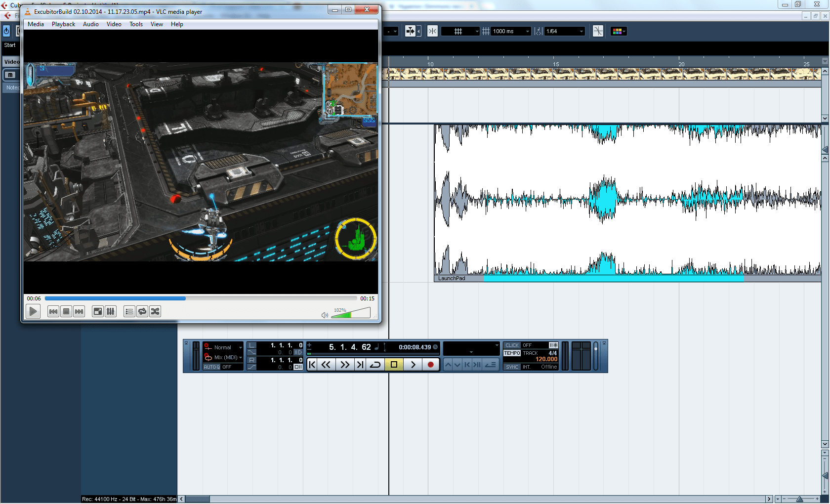Open the VLC Playback menu

click(64, 24)
